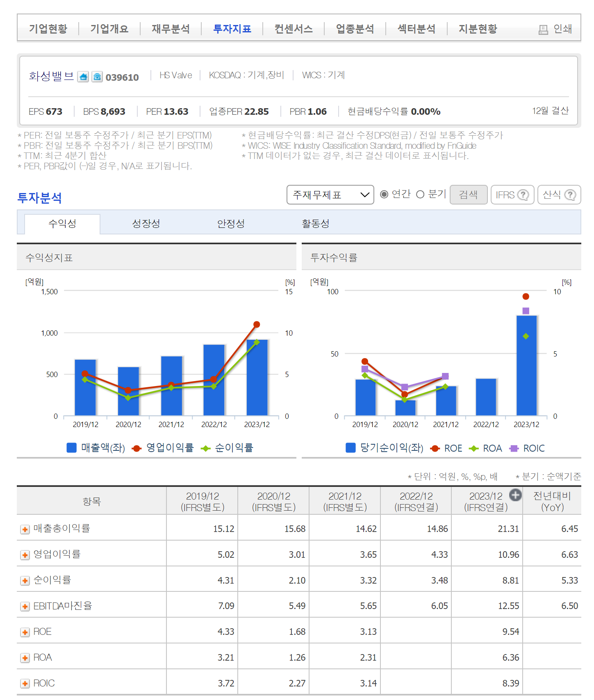The image size is (594, 700).
Task: Switch to the 수익성 tab
Action: pos(62,224)
